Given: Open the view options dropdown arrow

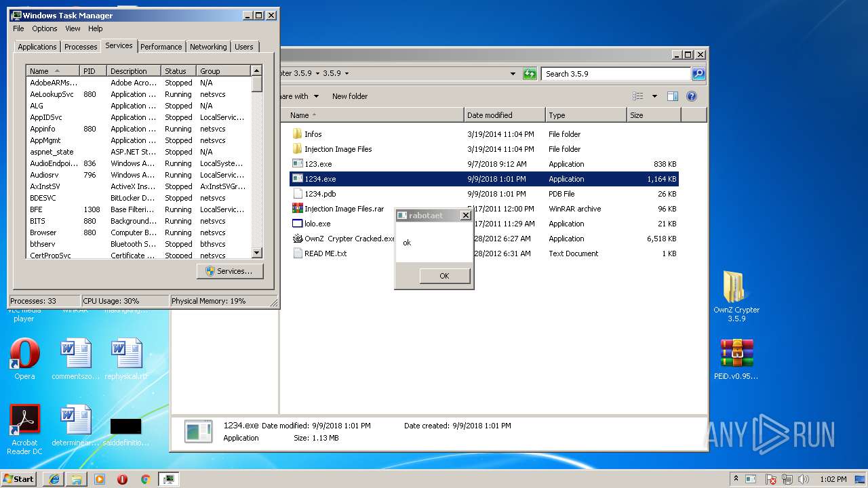Looking at the screenshot, I should [x=654, y=96].
